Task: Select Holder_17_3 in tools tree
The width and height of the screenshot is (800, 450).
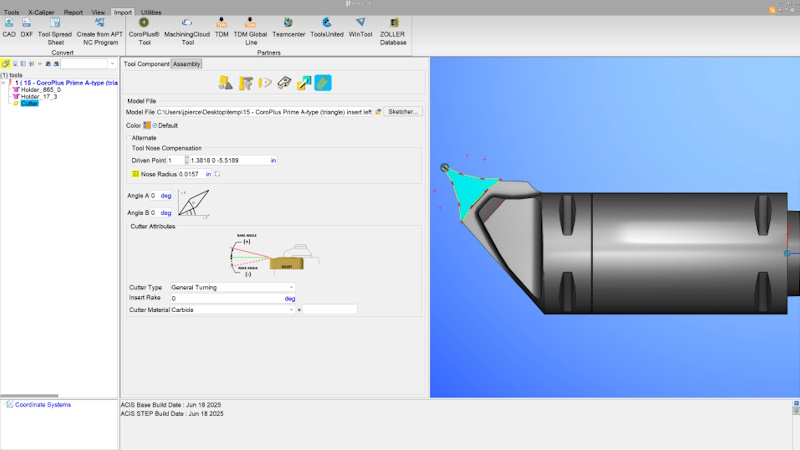Action: click(x=39, y=96)
